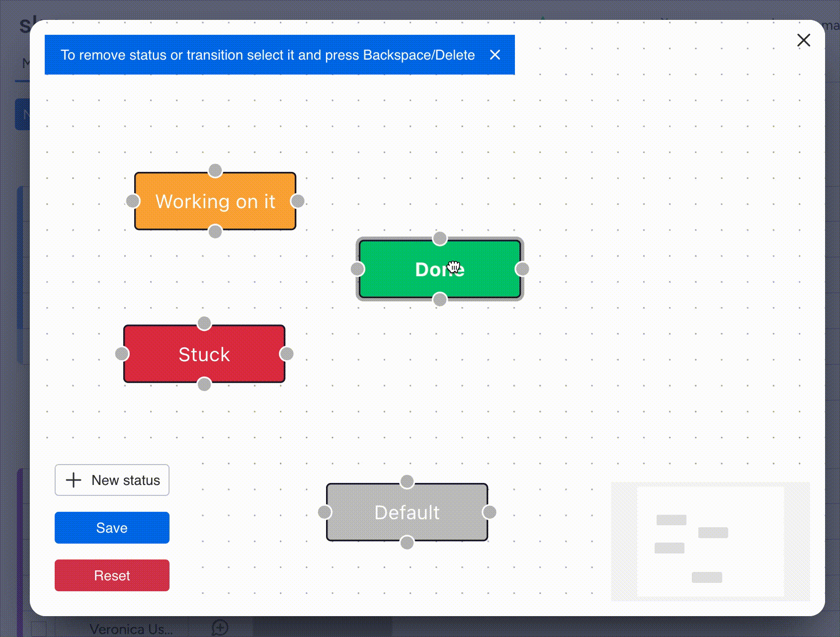Click top connector handle of Stuck node
The image size is (840, 637).
(204, 323)
